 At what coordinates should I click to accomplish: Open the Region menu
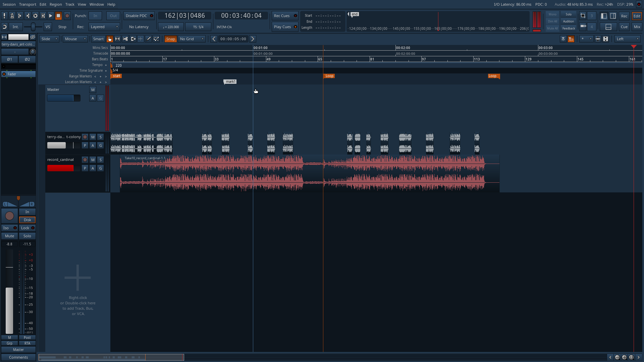click(56, 4)
